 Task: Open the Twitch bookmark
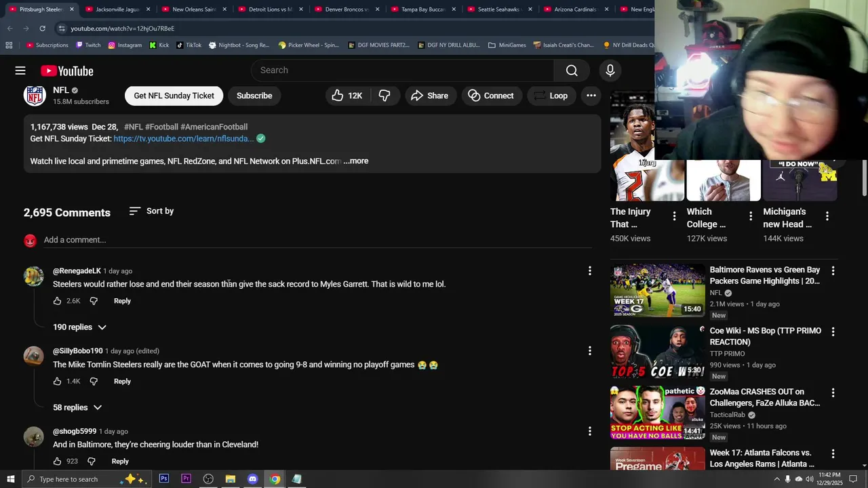pyautogui.click(x=88, y=45)
